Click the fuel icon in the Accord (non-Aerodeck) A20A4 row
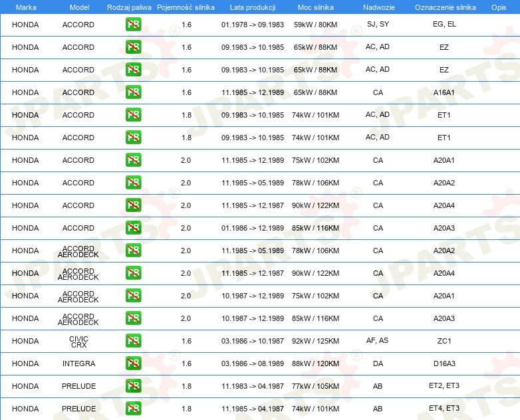The image size is (520, 420). [133, 205]
